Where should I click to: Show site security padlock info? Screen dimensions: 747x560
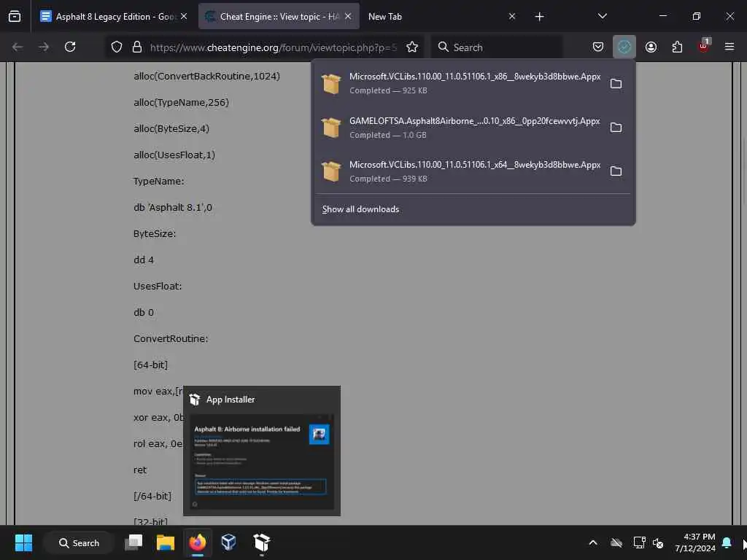(x=137, y=47)
